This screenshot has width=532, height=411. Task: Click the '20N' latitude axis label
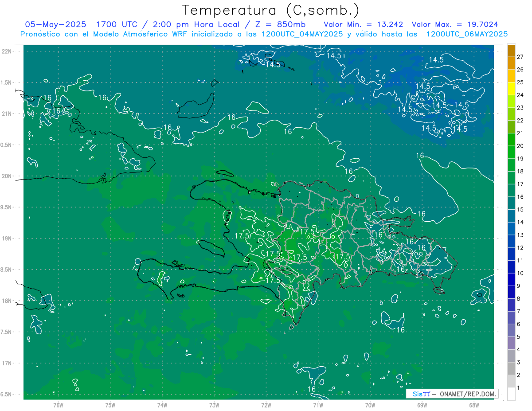tap(7, 176)
